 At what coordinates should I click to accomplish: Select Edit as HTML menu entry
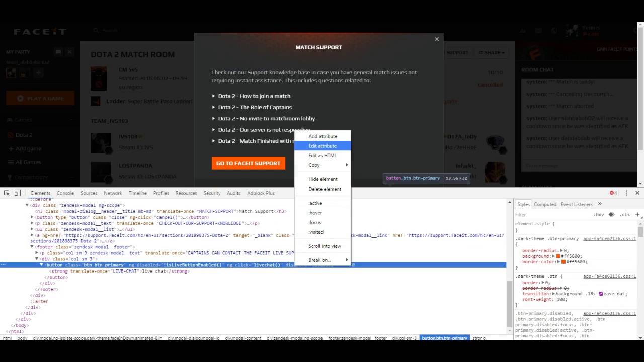point(323,155)
